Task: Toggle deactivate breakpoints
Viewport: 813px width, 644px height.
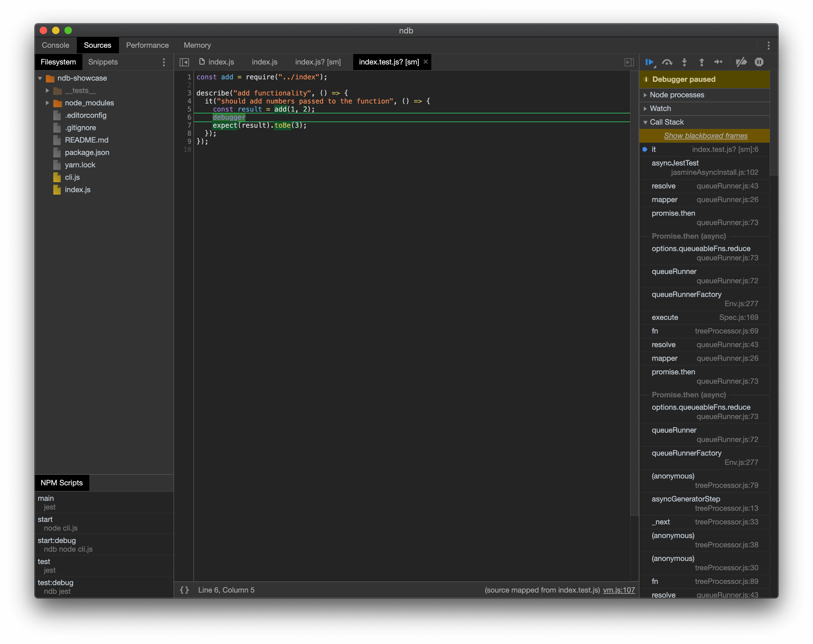Action: tap(741, 62)
